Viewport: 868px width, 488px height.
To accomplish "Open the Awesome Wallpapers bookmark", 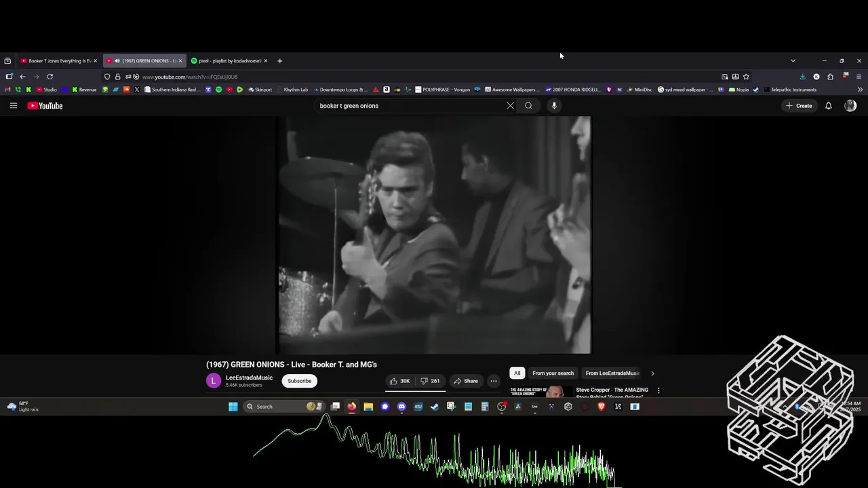I will 512,89.
